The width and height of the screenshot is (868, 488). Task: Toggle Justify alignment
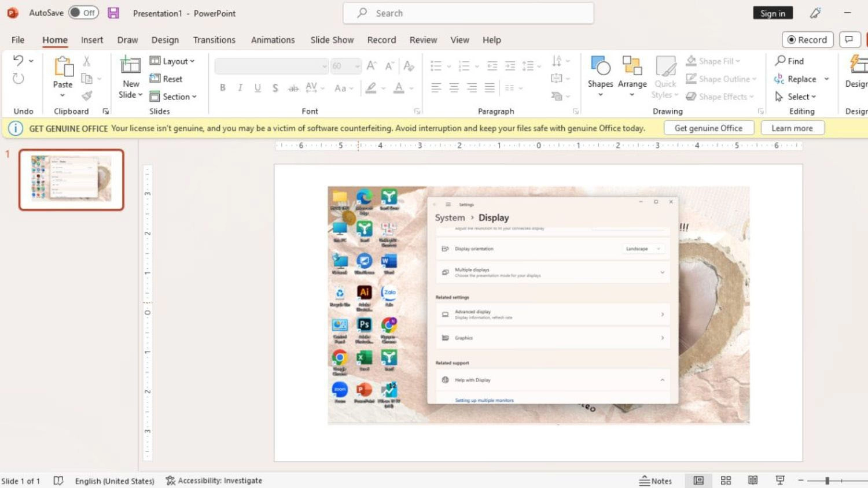490,88
